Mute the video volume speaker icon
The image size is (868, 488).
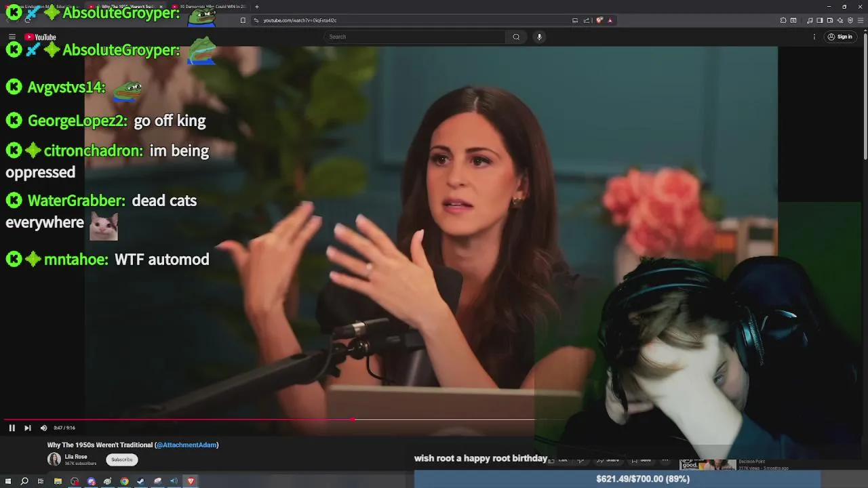point(43,428)
